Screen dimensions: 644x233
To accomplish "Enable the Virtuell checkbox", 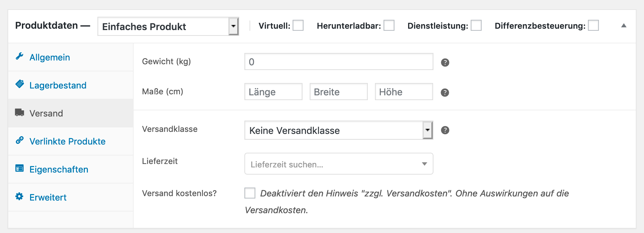I will (x=298, y=25).
